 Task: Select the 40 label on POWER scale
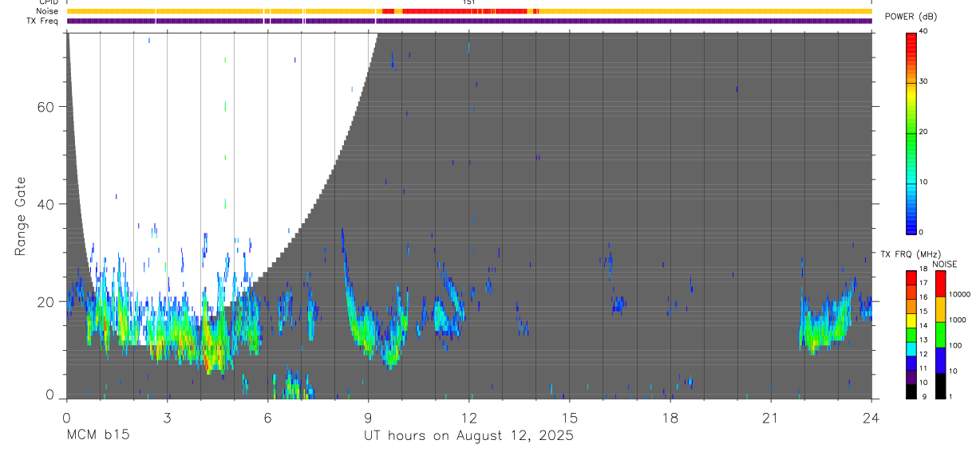coord(923,31)
